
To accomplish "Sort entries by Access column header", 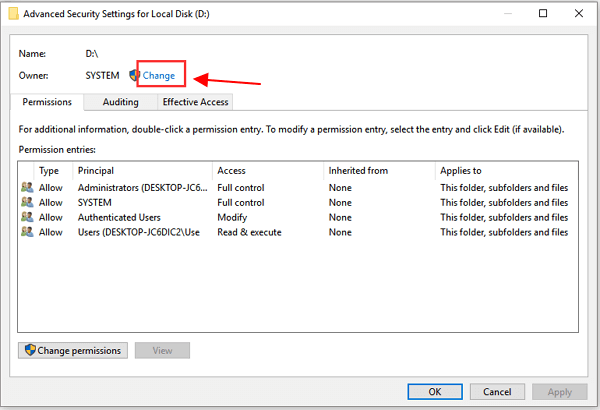I will coord(268,171).
